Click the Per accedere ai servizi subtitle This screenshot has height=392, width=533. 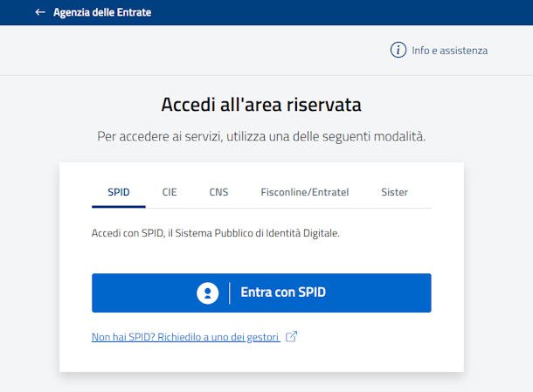coord(261,136)
